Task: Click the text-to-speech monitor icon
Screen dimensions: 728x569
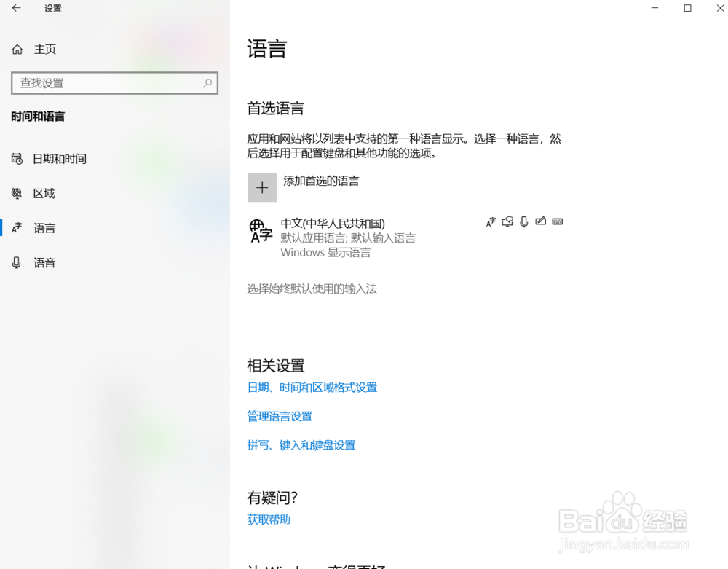Action: click(507, 221)
